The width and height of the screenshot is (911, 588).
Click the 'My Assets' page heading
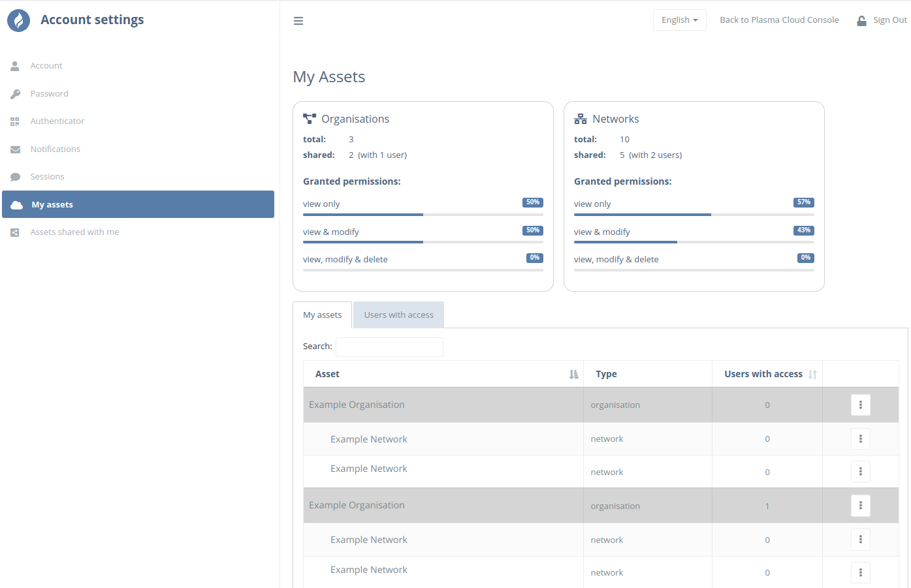[x=329, y=77]
